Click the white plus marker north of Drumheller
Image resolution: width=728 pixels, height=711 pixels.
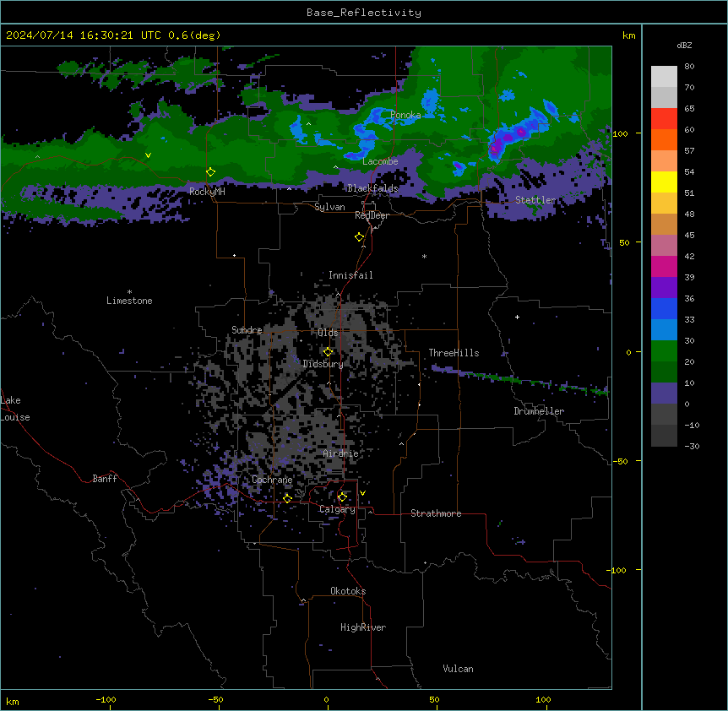coord(517,317)
